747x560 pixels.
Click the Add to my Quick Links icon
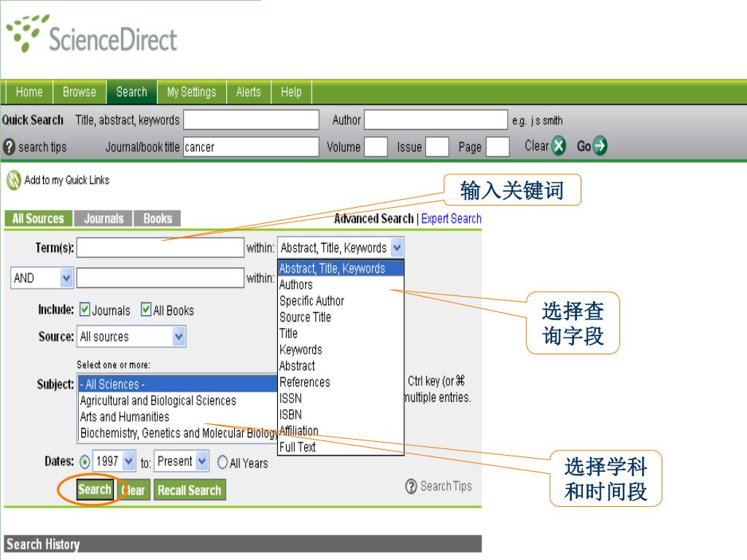pyautogui.click(x=13, y=181)
